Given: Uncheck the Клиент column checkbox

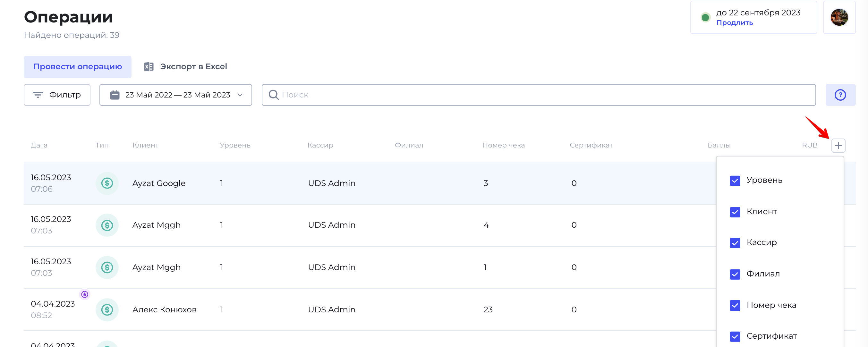Looking at the screenshot, I should tap(735, 212).
